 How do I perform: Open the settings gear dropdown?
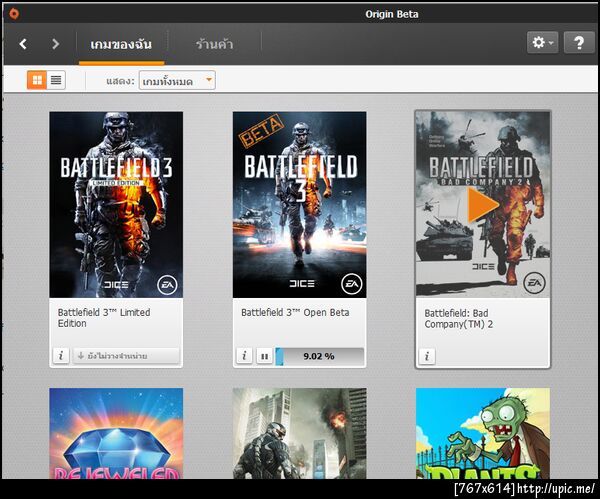point(542,42)
